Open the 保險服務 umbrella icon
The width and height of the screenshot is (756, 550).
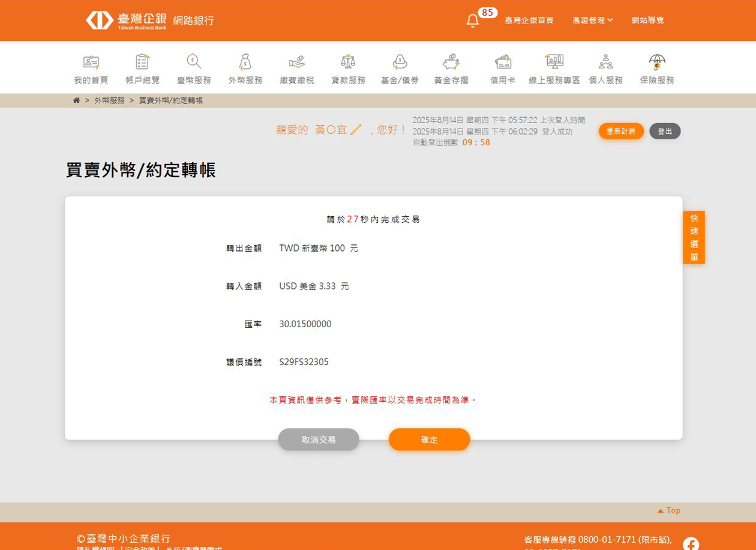point(657,62)
